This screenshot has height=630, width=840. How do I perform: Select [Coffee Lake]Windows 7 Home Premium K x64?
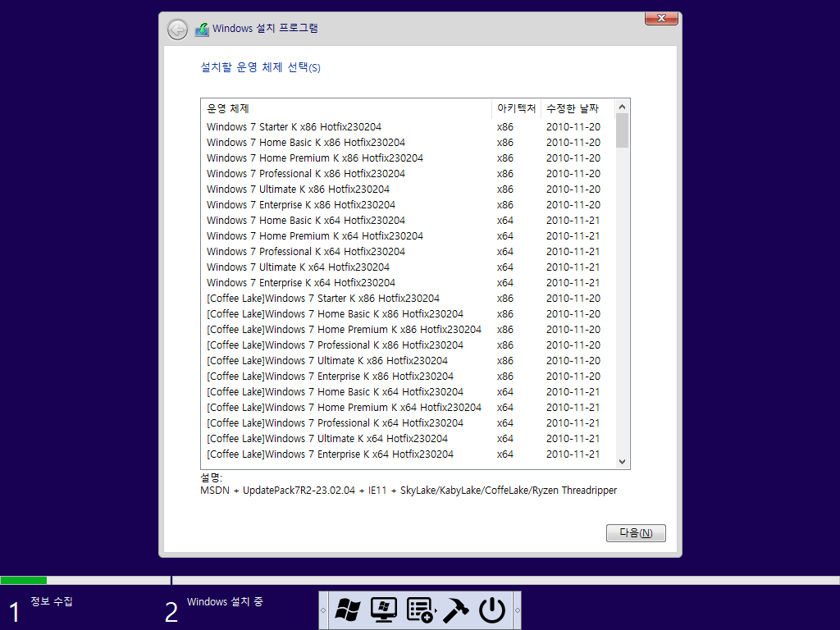point(409,407)
